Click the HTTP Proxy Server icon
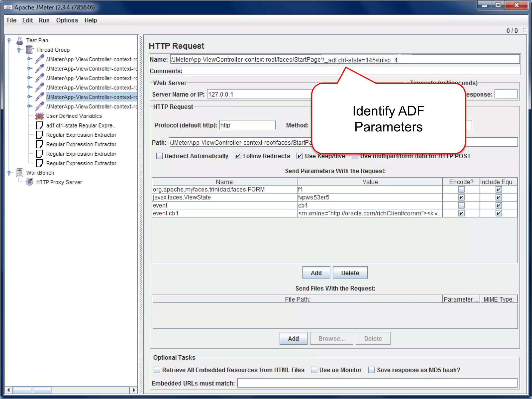Image resolution: width=532 pixels, height=399 pixels. tap(30, 182)
